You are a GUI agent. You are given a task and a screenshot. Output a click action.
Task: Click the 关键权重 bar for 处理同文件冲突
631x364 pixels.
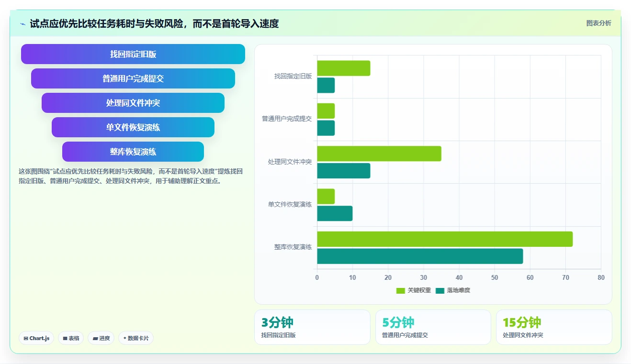pyautogui.click(x=379, y=154)
